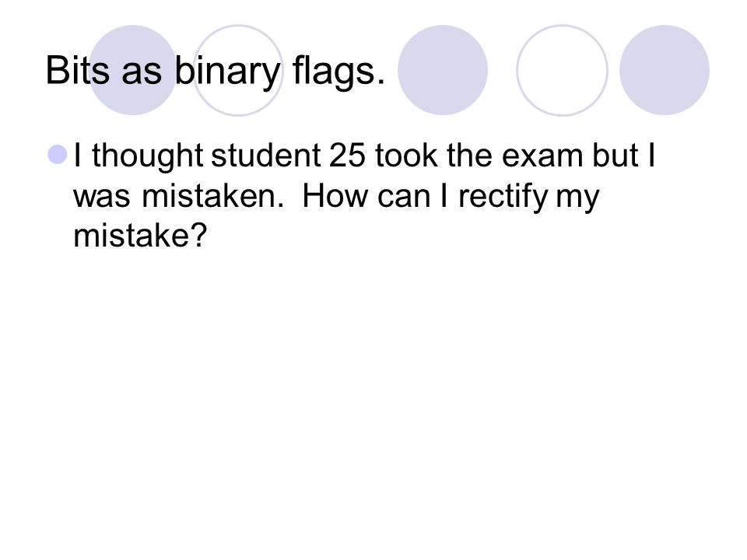This screenshot has height=560, width=747.
Task: Click the empty outlined circle near right
Action: coord(562,70)
